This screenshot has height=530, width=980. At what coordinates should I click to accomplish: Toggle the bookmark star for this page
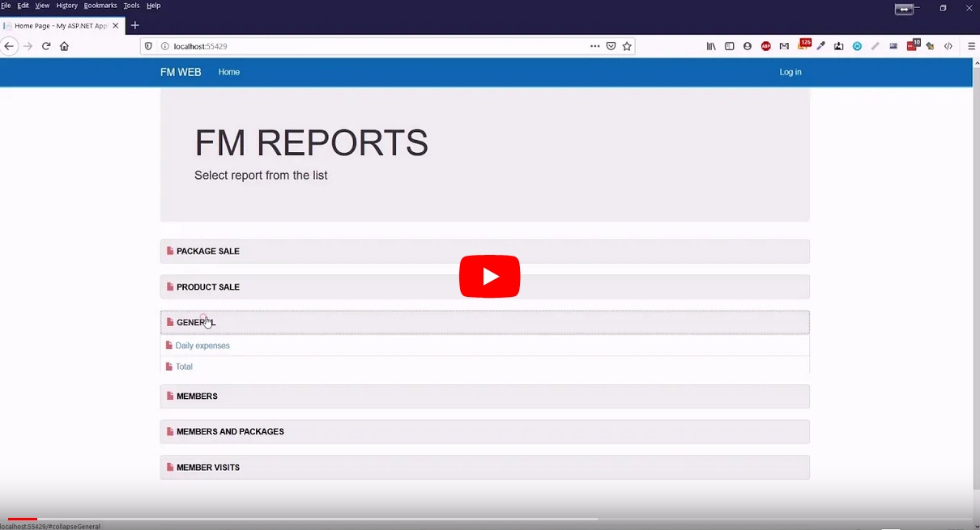coord(627,46)
